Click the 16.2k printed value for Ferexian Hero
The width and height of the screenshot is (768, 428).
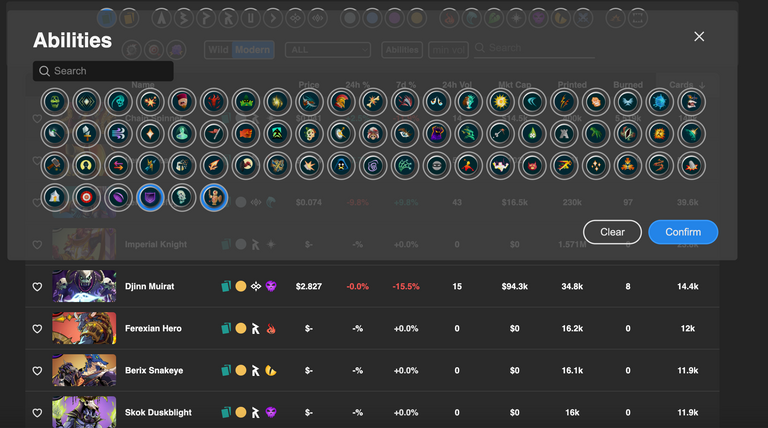(x=572, y=329)
